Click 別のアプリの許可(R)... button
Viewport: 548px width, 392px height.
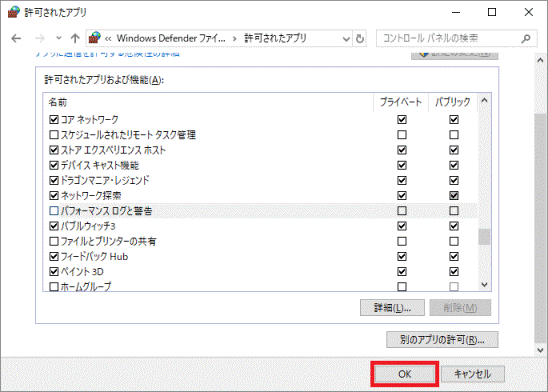(442, 340)
